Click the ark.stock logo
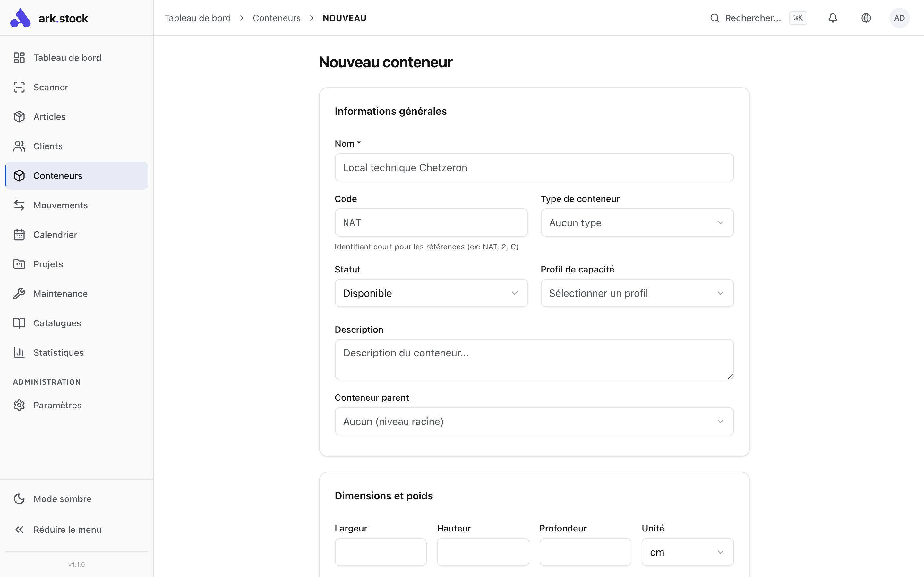Image resolution: width=924 pixels, height=577 pixels. (50, 18)
